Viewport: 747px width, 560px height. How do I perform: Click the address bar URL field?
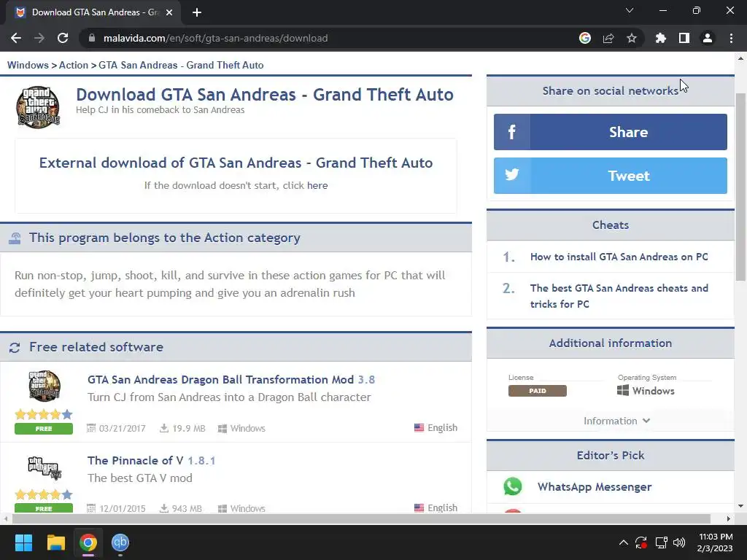[329, 38]
